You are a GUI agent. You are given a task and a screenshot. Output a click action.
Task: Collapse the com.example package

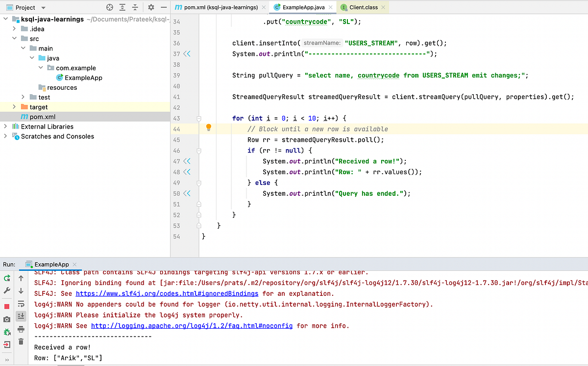pos(40,68)
